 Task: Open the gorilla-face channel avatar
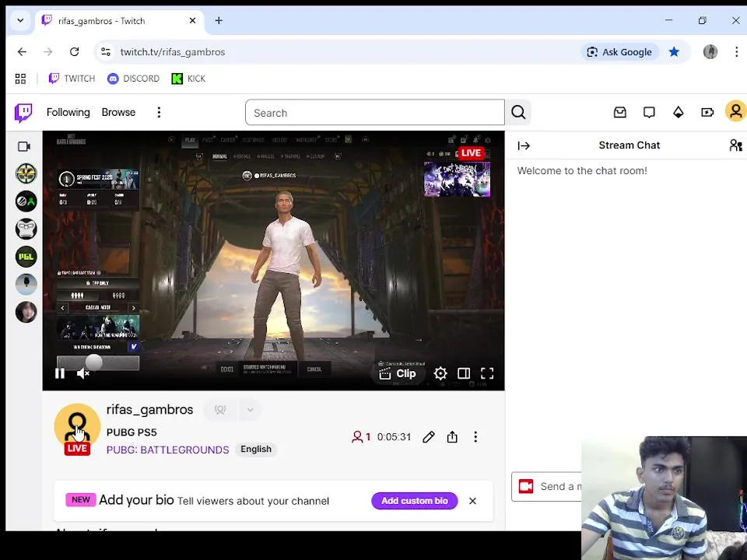click(x=26, y=229)
